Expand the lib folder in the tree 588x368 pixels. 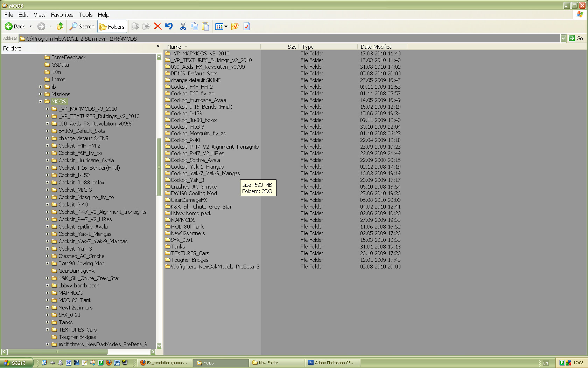pyautogui.click(x=40, y=87)
